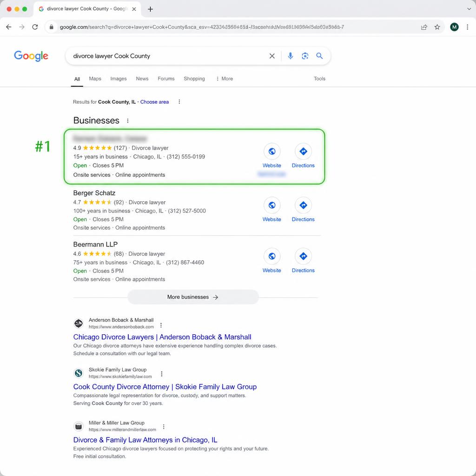This screenshot has height=476, width=476.
Task: Click the share page icon
Action: 424,27
